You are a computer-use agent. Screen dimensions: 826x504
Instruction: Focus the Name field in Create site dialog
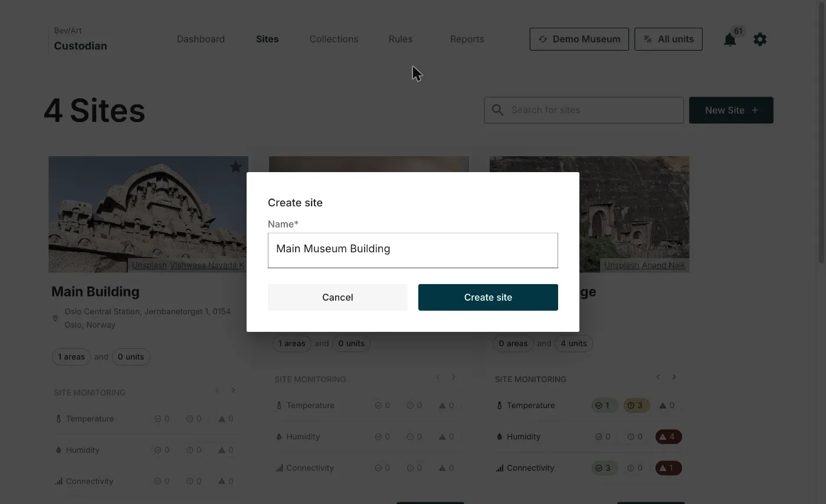point(413,251)
